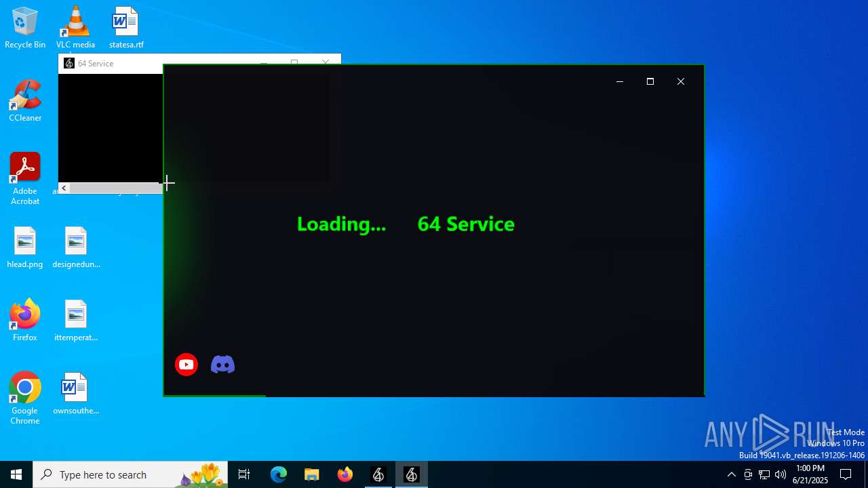The width and height of the screenshot is (868, 488).
Task: Select the Adobe Acrobat shortcut
Action: (25, 179)
